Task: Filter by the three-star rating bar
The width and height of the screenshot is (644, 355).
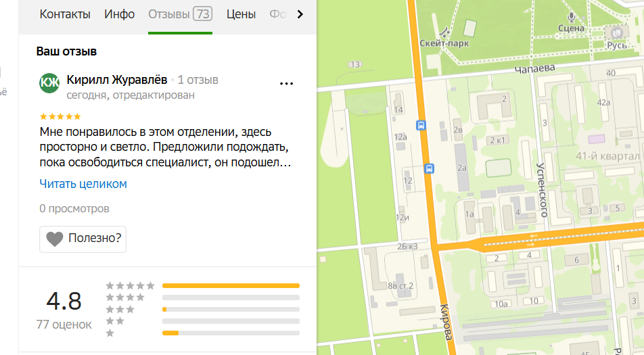Action: [x=231, y=310]
